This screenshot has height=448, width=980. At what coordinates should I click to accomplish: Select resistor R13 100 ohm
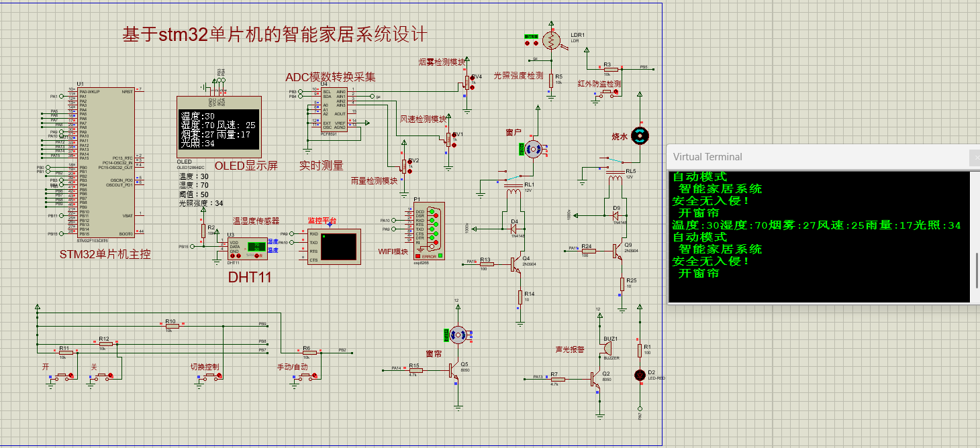tap(485, 264)
